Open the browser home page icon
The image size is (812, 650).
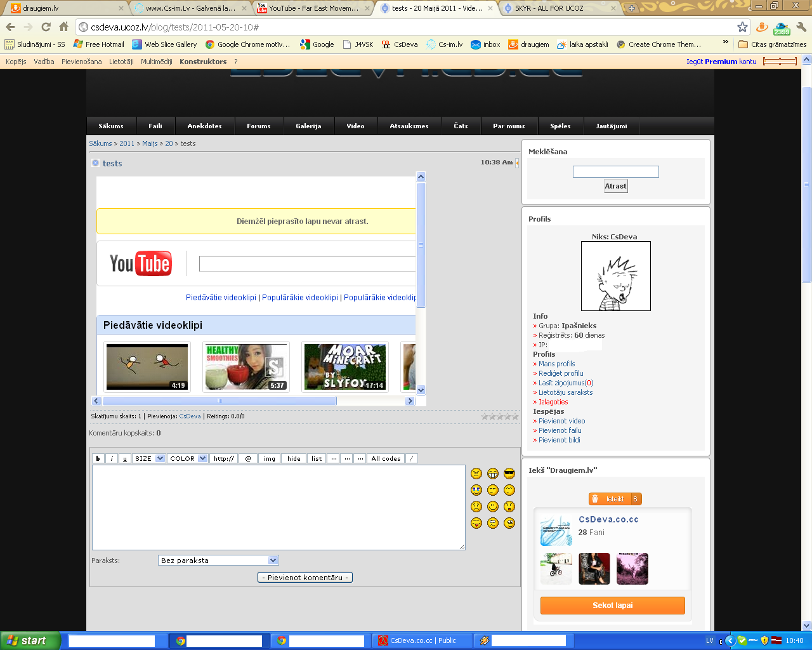(63, 27)
